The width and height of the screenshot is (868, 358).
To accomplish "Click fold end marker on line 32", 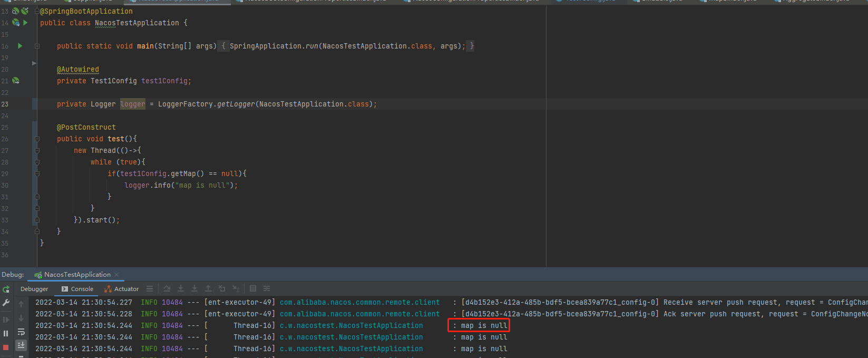I will coord(37,208).
